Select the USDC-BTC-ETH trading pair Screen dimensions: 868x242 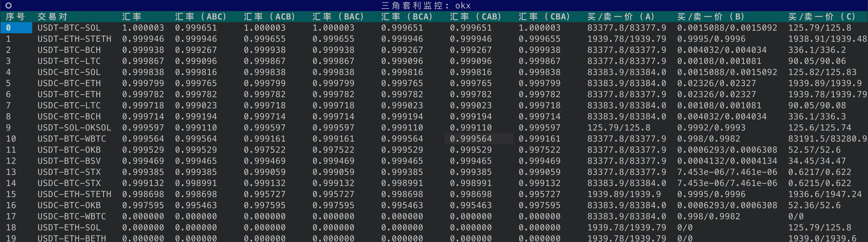(x=69, y=83)
